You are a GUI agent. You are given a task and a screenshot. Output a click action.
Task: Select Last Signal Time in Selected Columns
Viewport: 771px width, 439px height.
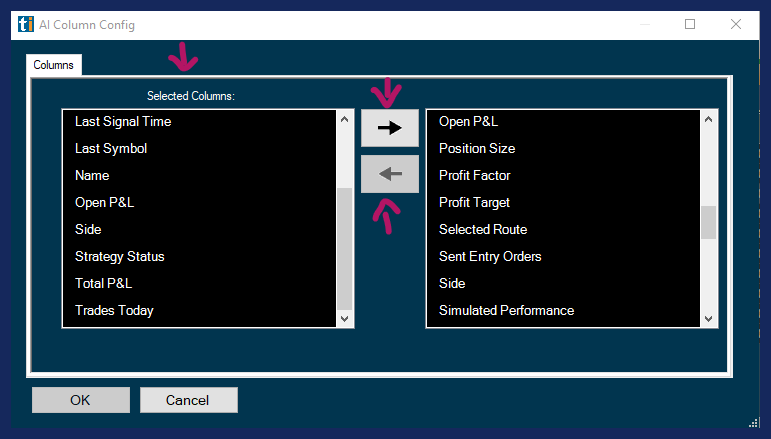(123, 122)
